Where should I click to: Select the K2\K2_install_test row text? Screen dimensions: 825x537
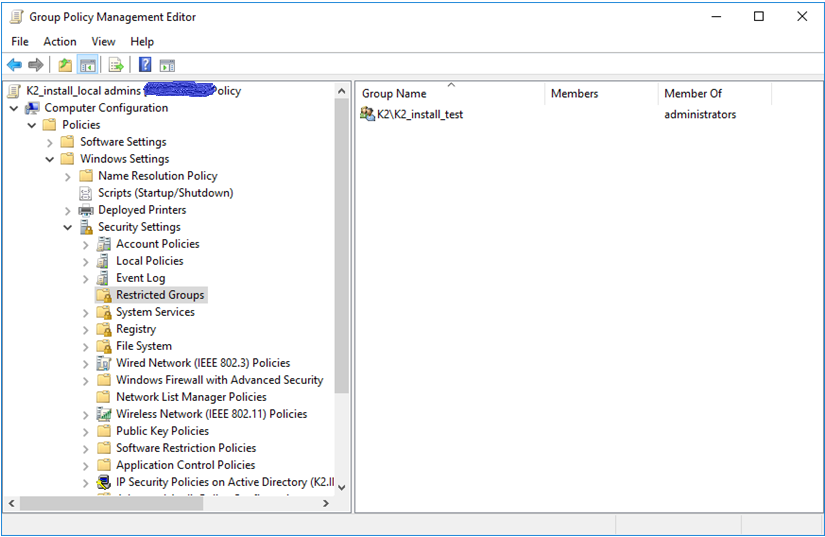pyautogui.click(x=420, y=114)
